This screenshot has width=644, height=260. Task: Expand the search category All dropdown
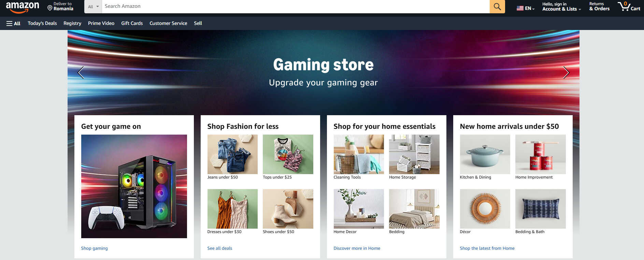[x=93, y=6]
